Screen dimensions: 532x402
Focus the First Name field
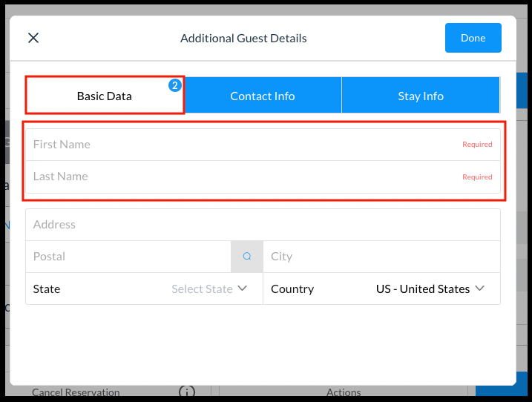pyautogui.click(x=237, y=145)
